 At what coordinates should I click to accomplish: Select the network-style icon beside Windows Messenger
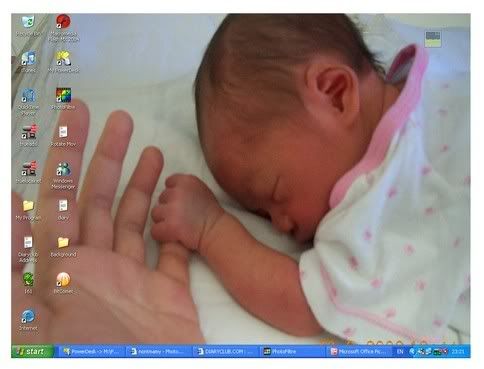click(x=29, y=169)
